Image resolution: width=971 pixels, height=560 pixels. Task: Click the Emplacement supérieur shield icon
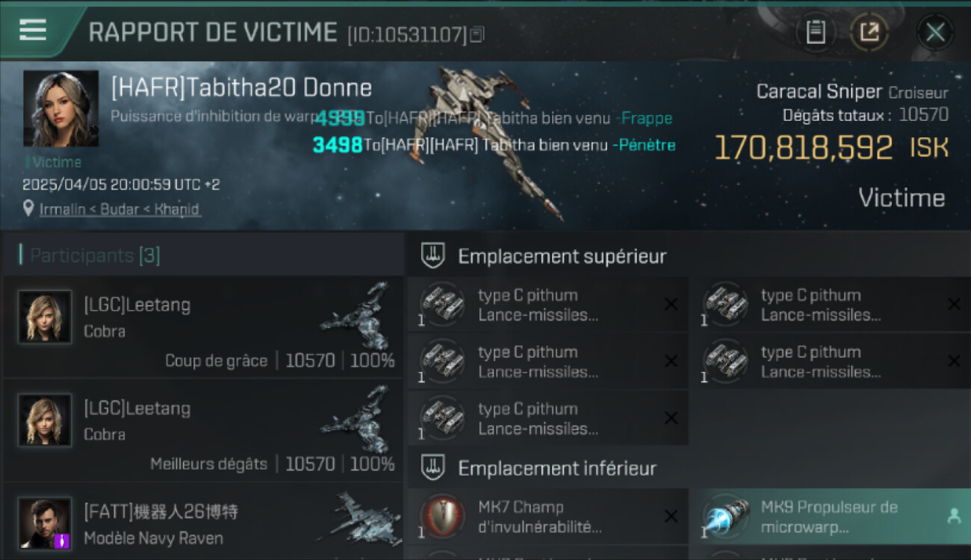(432, 256)
